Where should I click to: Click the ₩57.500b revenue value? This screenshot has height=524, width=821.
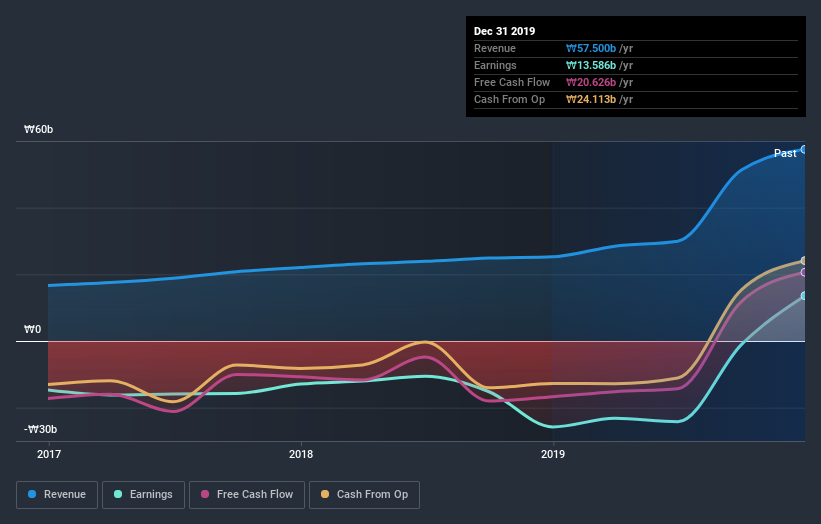591,48
